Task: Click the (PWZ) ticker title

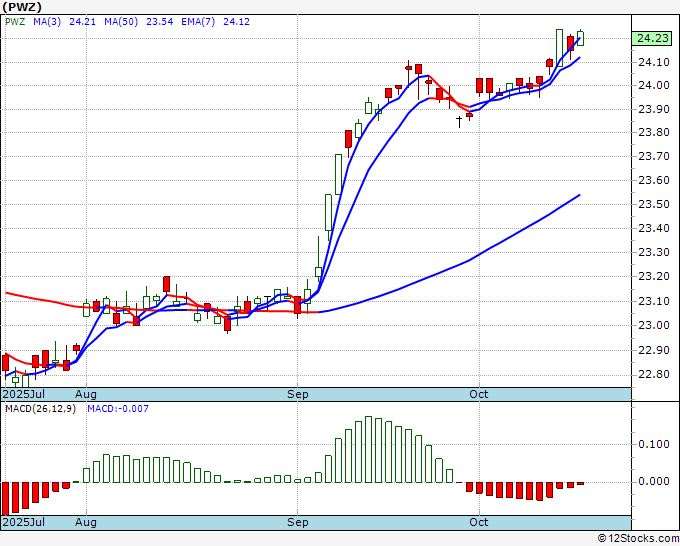Action: click(22, 6)
